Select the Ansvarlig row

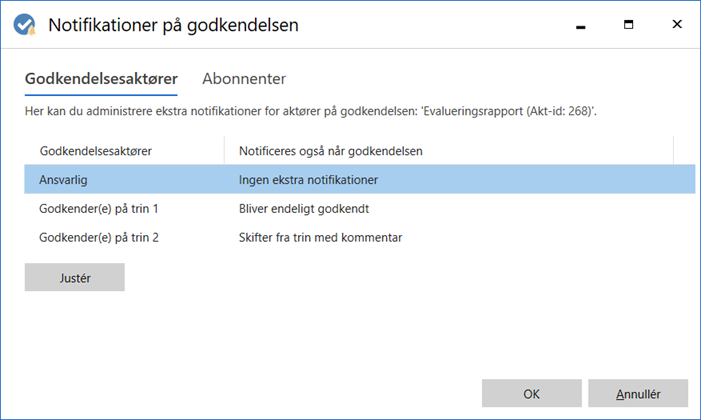click(x=359, y=179)
